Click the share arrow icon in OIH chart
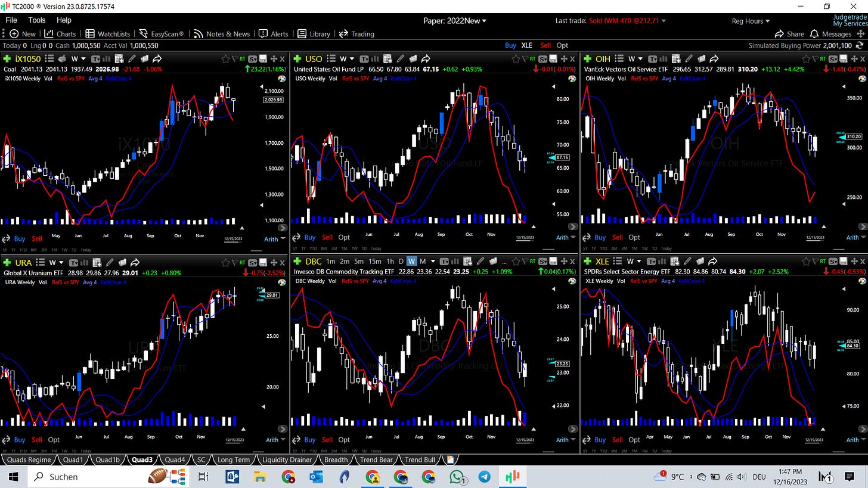This screenshot has height=488, width=868. click(x=714, y=59)
